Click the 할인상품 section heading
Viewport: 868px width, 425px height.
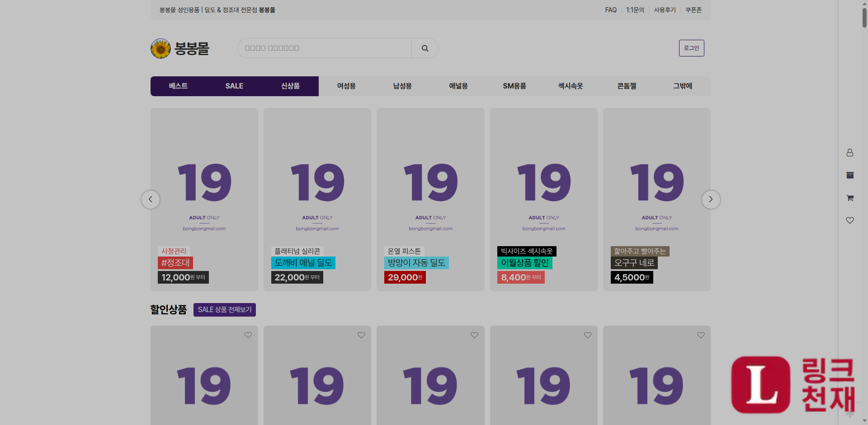169,310
